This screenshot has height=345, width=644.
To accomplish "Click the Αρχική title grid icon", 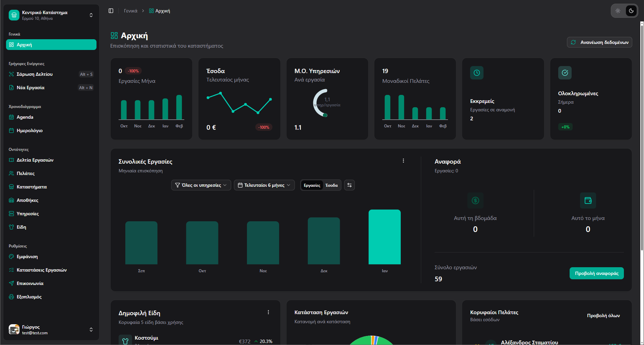I will [x=114, y=36].
